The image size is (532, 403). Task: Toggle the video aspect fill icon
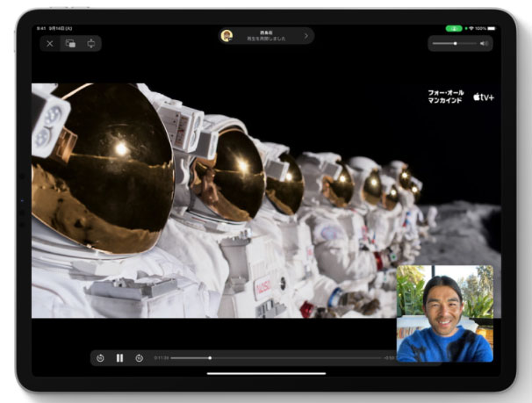[91, 43]
